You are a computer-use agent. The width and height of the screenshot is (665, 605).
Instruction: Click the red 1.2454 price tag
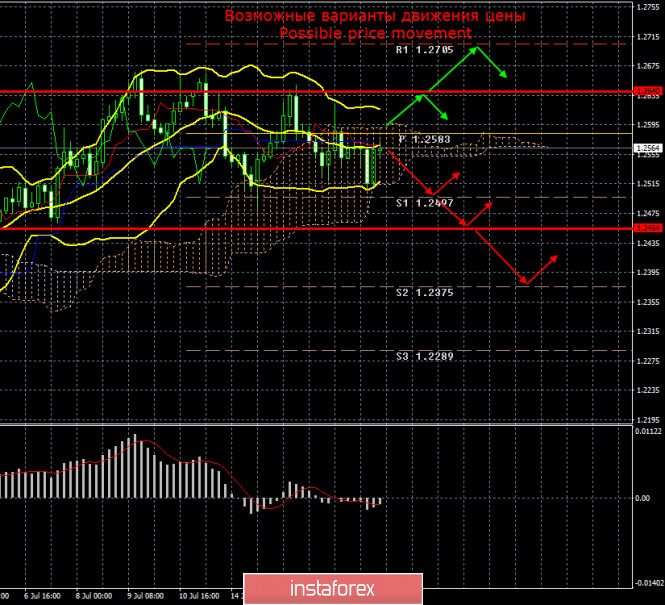pos(646,228)
